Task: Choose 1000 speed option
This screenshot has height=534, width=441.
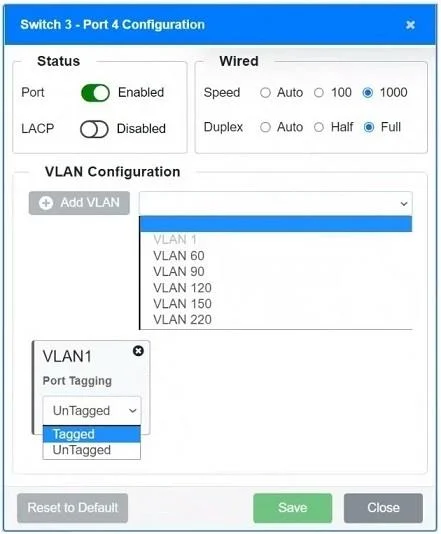Action: coord(368,93)
